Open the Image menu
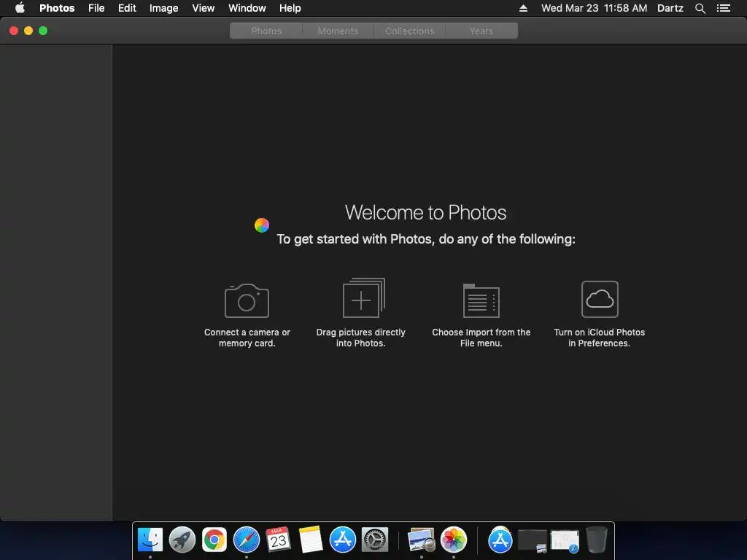The width and height of the screenshot is (747, 560). (x=163, y=8)
